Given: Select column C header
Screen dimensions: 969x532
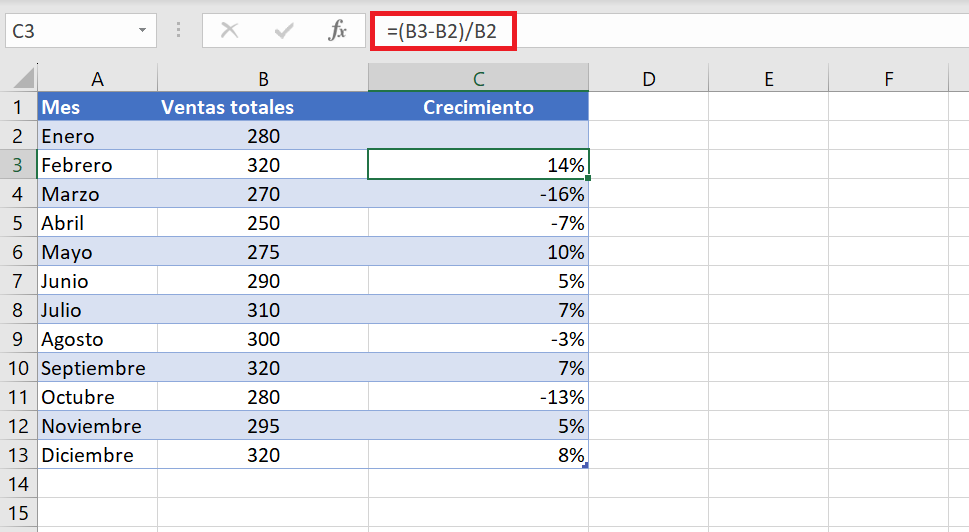Looking at the screenshot, I should tap(478, 78).
